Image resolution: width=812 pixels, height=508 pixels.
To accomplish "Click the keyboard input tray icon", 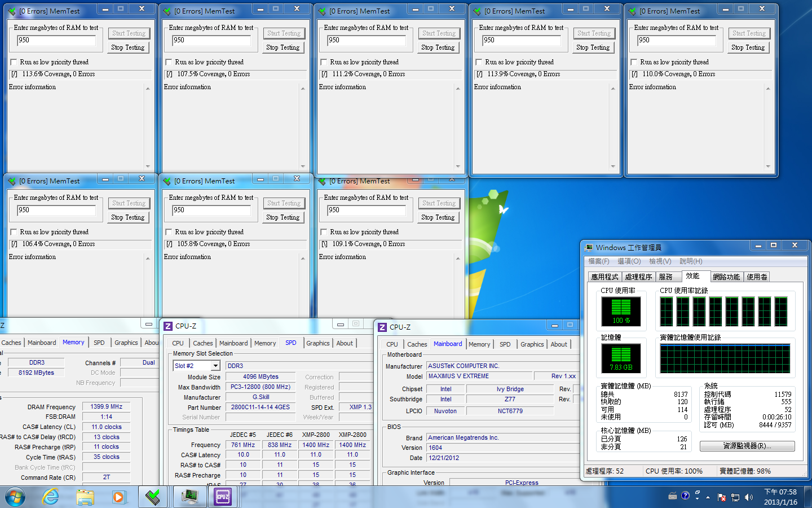I will (672, 496).
